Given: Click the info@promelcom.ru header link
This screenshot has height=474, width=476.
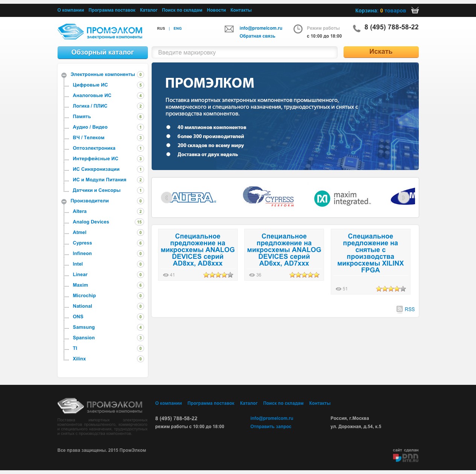Looking at the screenshot, I should tap(261, 28).
